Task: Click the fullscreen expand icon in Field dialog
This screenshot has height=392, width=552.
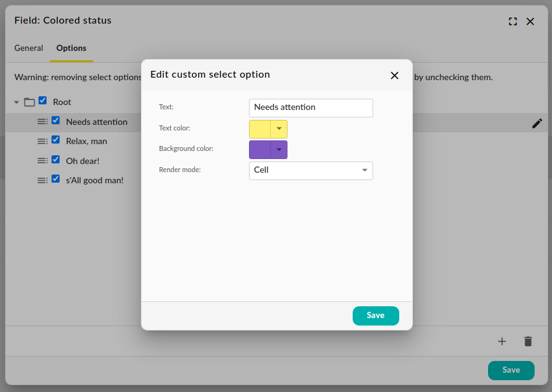Action: pyautogui.click(x=513, y=21)
